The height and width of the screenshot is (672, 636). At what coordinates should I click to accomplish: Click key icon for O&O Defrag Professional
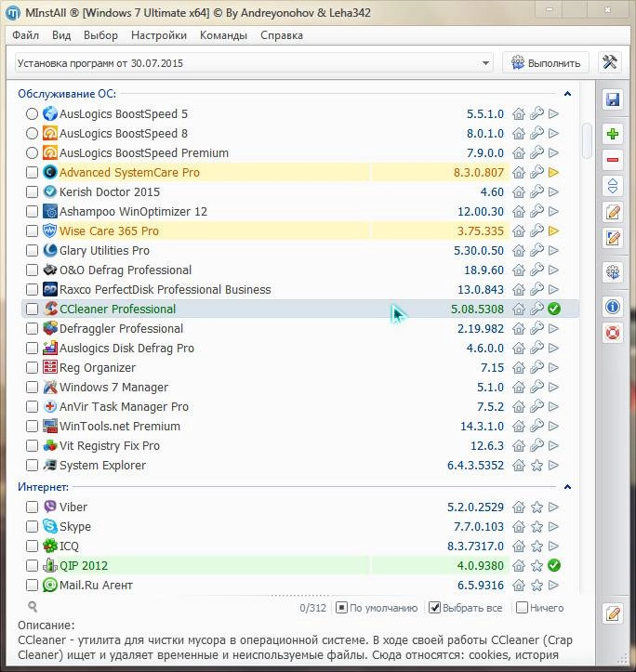(537, 270)
